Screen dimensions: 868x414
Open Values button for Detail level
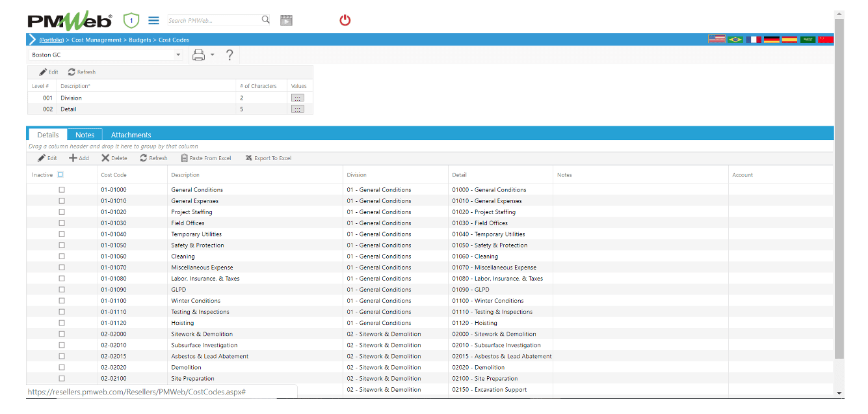coord(298,109)
